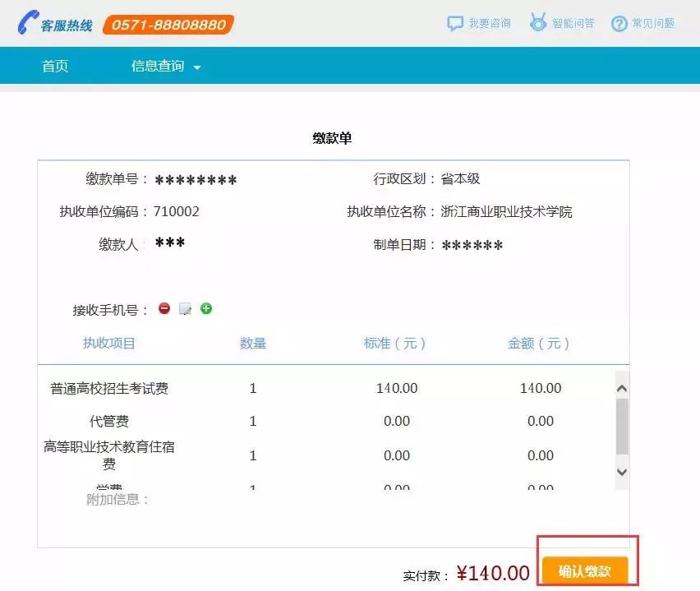
Task: Click the red remove phone number icon
Action: pyautogui.click(x=164, y=309)
